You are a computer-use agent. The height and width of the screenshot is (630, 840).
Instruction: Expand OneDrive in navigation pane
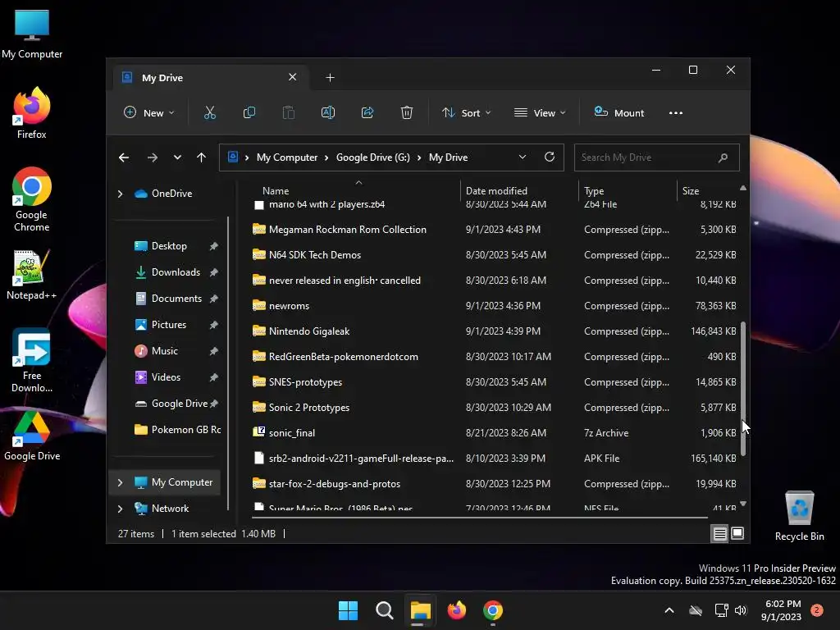(x=120, y=194)
